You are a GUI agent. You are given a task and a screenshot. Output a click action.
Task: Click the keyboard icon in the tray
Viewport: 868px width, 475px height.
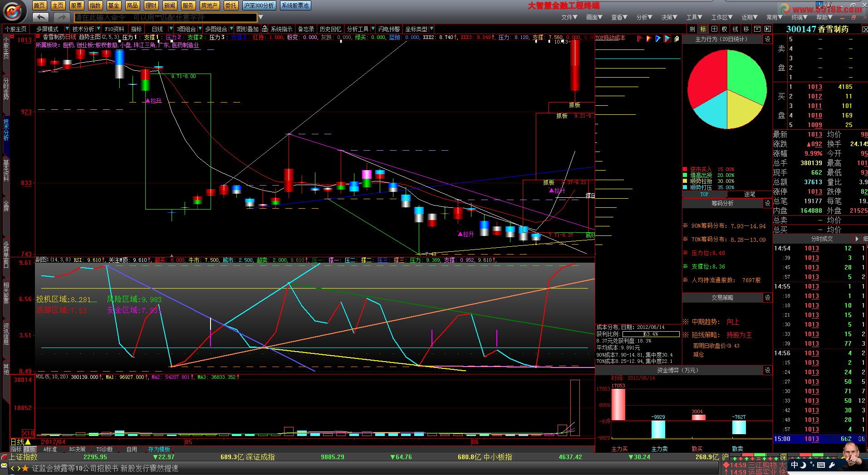821,465
